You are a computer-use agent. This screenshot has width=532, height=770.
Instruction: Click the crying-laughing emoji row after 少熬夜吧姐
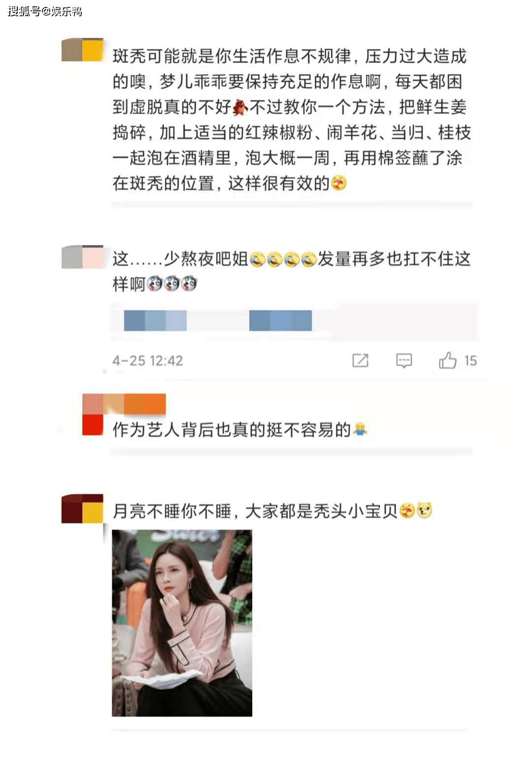click(x=283, y=259)
